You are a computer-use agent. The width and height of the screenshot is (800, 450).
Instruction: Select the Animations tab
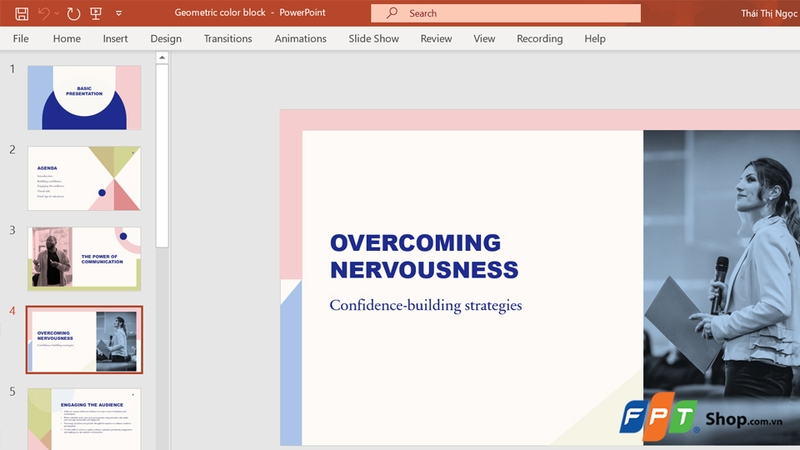click(x=301, y=39)
